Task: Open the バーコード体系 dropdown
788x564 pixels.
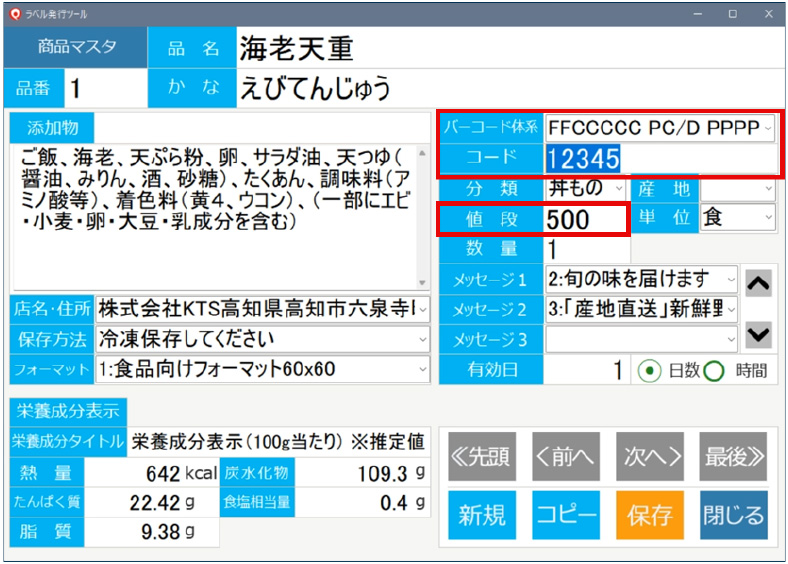Action: 767,128
